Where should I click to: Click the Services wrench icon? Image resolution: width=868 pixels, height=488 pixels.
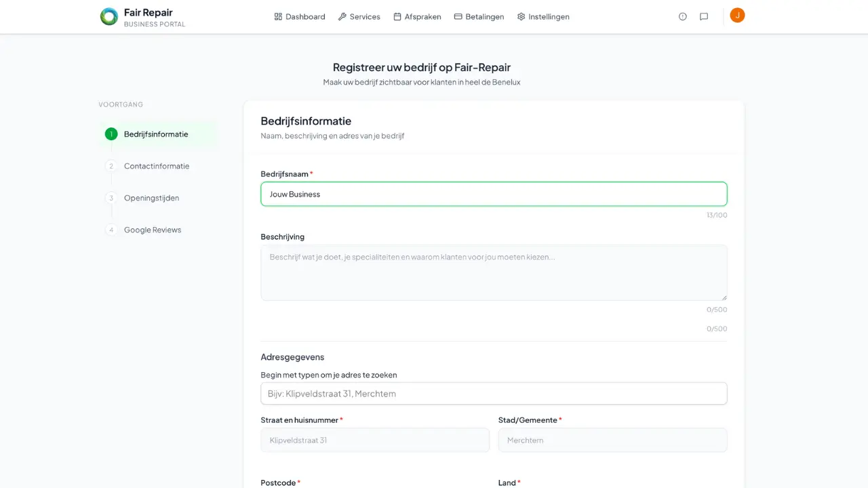pos(342,17)
